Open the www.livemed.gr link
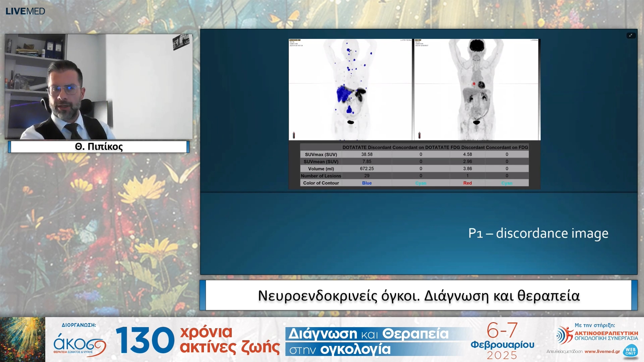The width and height of the screenshot is (644, 362). click(x=602, y=352)
